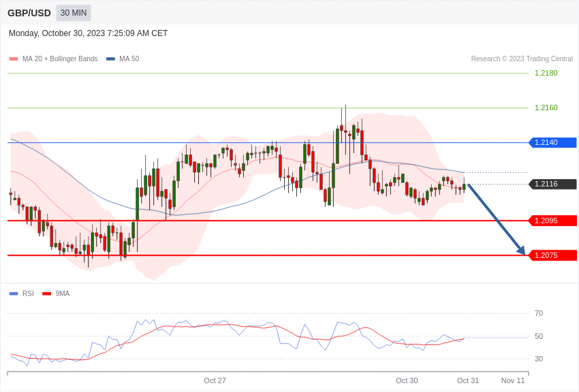Toggle the RSI legend entry
Viewport: 579px width, 392px height.
coord(21,293)
